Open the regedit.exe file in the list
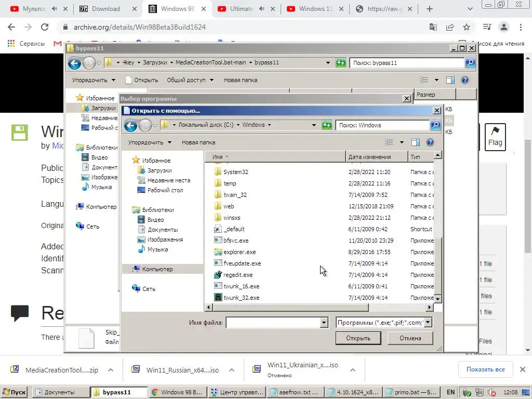The image size is (532, 399). click(238, 275)
